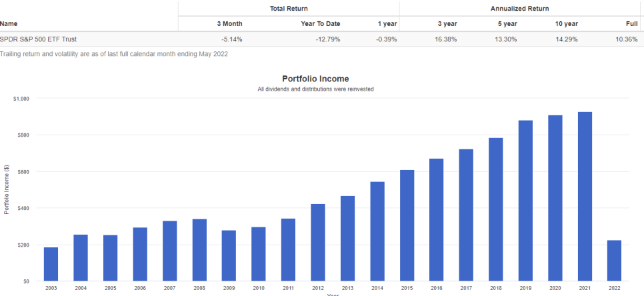
Task: Click the 2004 income bar
Action: [81, 258]
